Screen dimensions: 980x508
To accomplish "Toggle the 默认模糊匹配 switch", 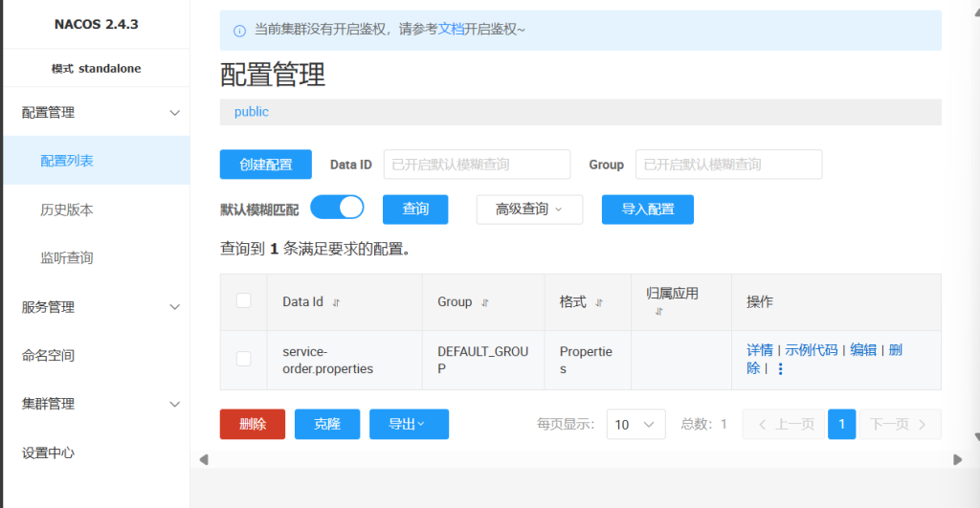I will click(338, 208).
